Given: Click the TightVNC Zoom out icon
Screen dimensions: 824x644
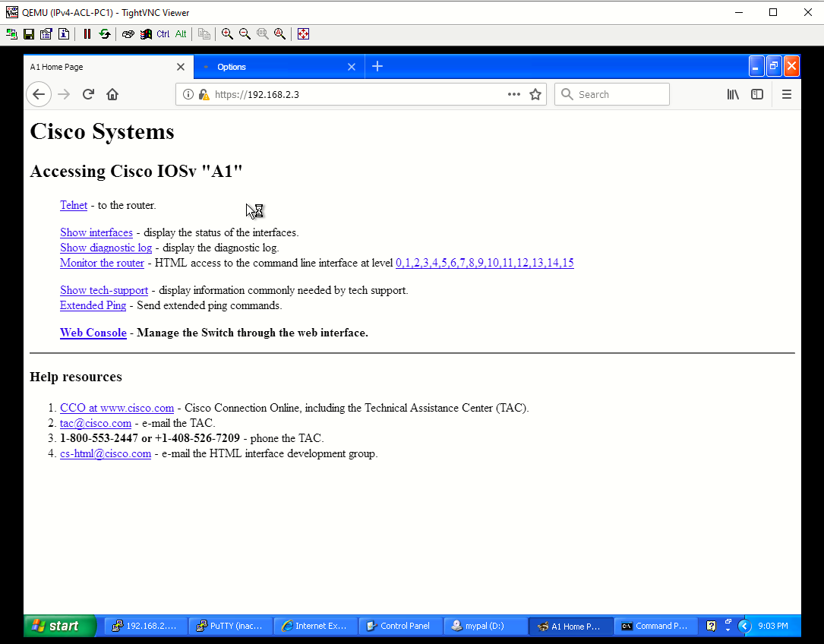Looking at the screenshot, I should [x=245, y=34].
